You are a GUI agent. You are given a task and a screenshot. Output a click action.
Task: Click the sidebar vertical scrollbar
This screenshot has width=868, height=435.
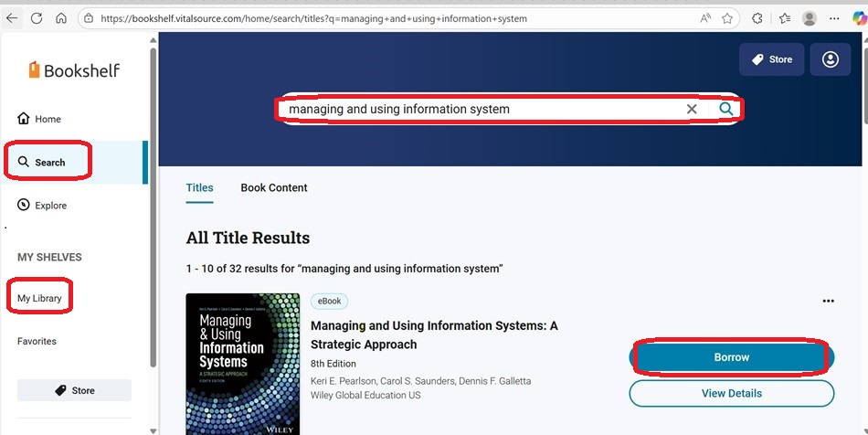pos(153,207)
